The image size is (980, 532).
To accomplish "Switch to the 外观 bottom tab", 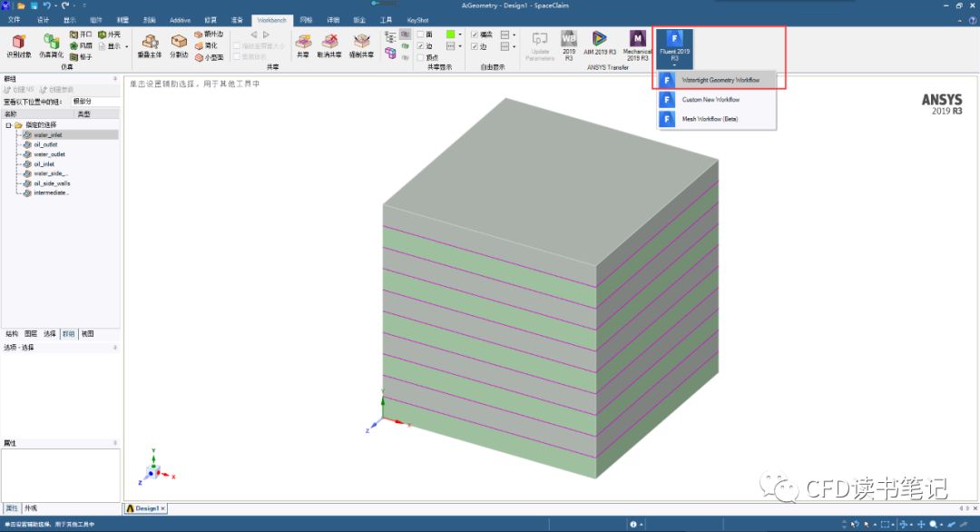I will (x=31, y=508).
